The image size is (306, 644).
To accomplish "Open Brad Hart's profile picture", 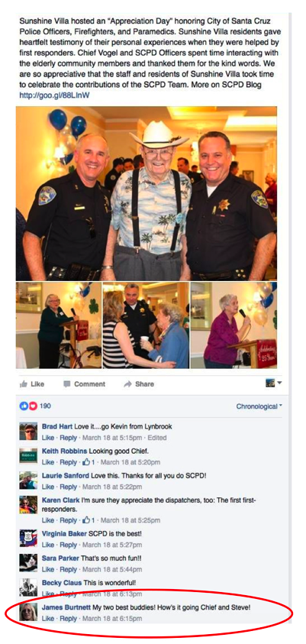I will (x=28, y=432).
